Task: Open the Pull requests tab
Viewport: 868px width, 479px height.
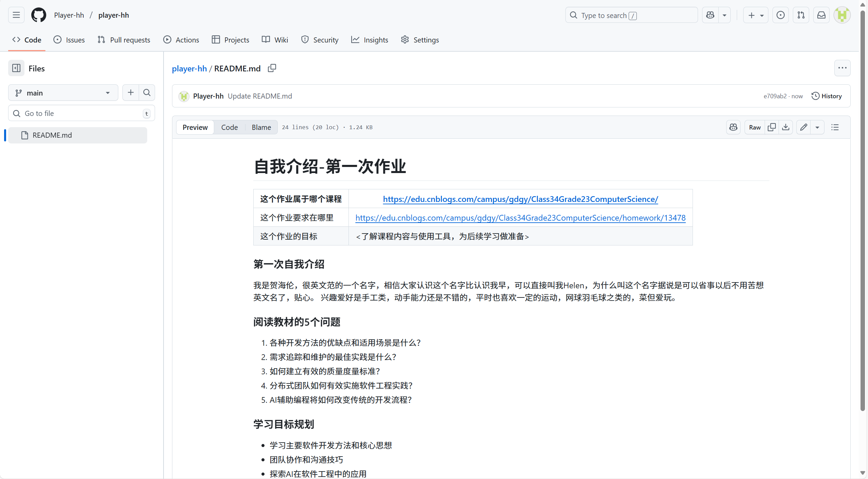Action: (x=124, y=40)
